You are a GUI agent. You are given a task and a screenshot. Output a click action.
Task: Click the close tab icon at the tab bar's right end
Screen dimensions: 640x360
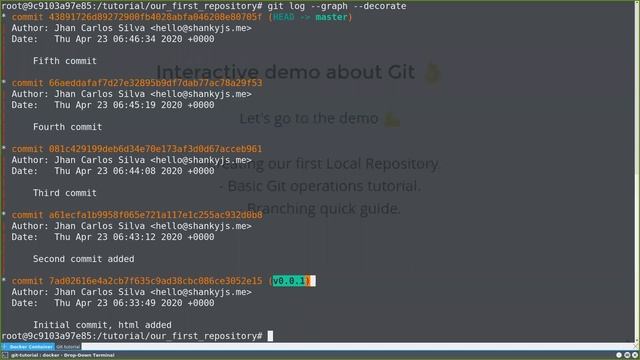[x=636, y=347]
